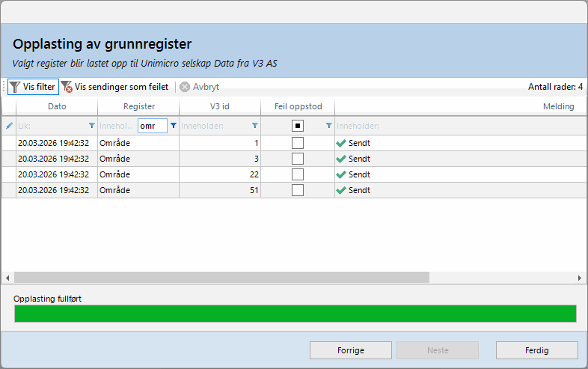
Task: Click the Avbryt cancel icon
Action: point(185,87)
